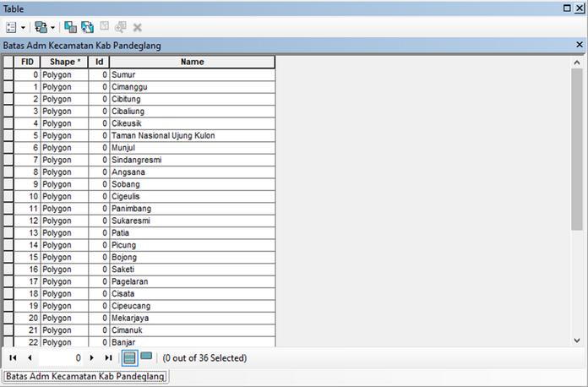Maximize the Table window
The image size is (588, 387).
[x=567, y=8]
